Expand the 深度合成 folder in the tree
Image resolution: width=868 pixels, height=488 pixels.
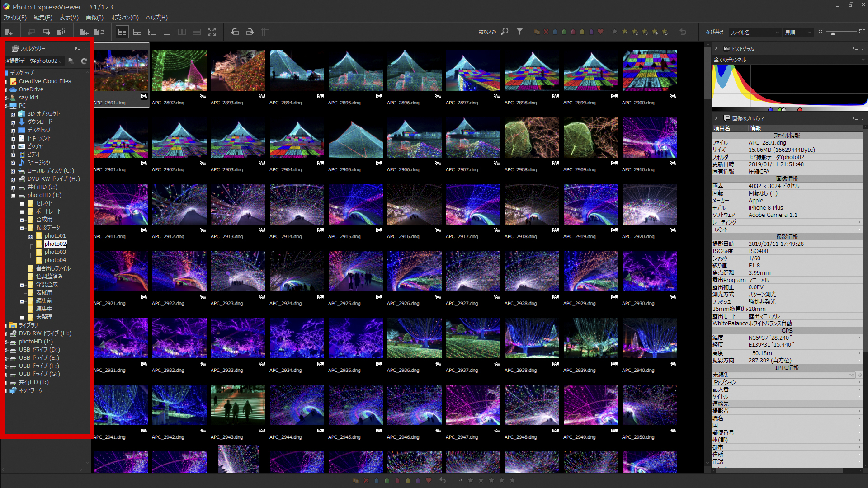tap(22, 285)
